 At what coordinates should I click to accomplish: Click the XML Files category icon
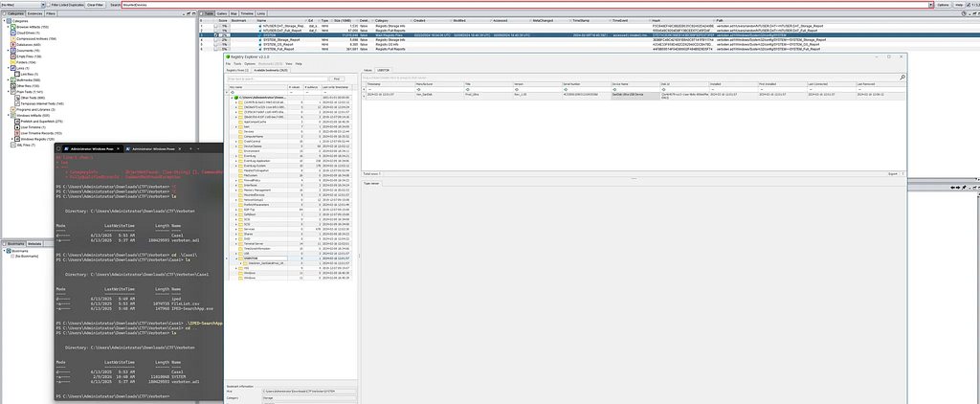pyautogui.click(x=13, y=146)
